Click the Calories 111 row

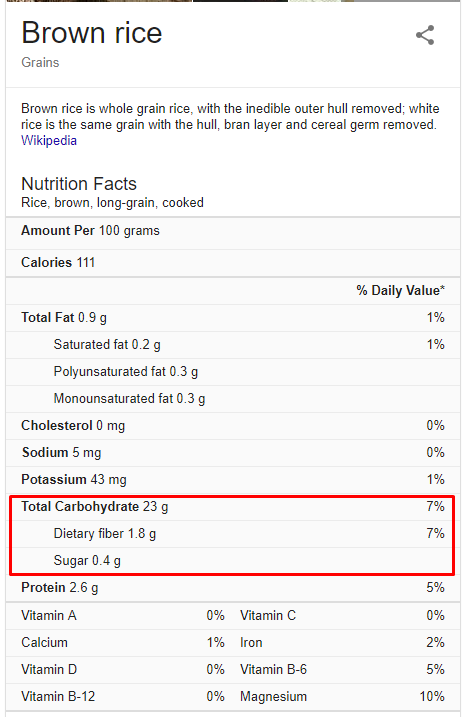pos(233,262)
